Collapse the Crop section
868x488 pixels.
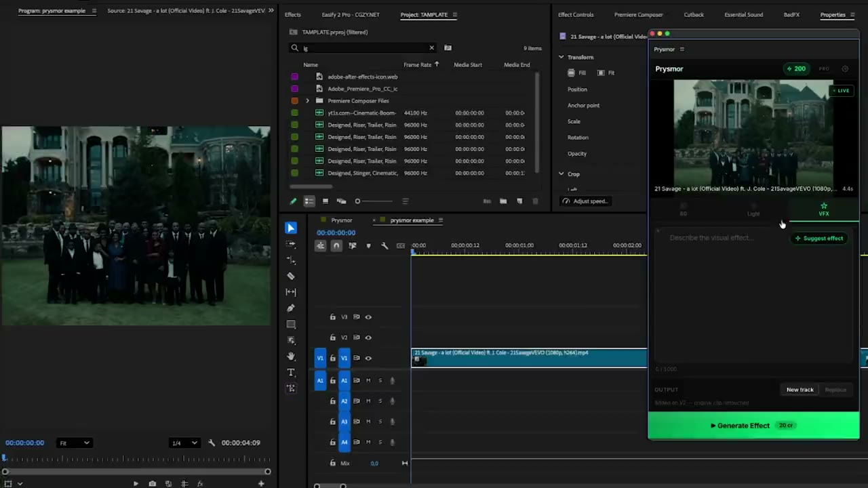click(561, 174)
